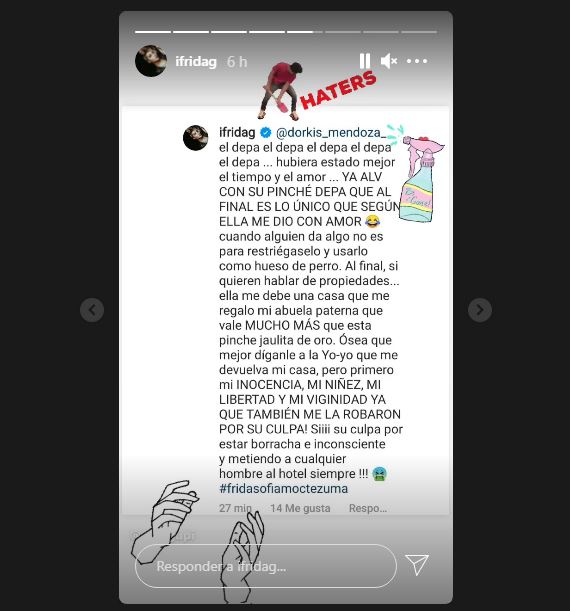
Task: Unmute the story audio
Action: point(389,61)
